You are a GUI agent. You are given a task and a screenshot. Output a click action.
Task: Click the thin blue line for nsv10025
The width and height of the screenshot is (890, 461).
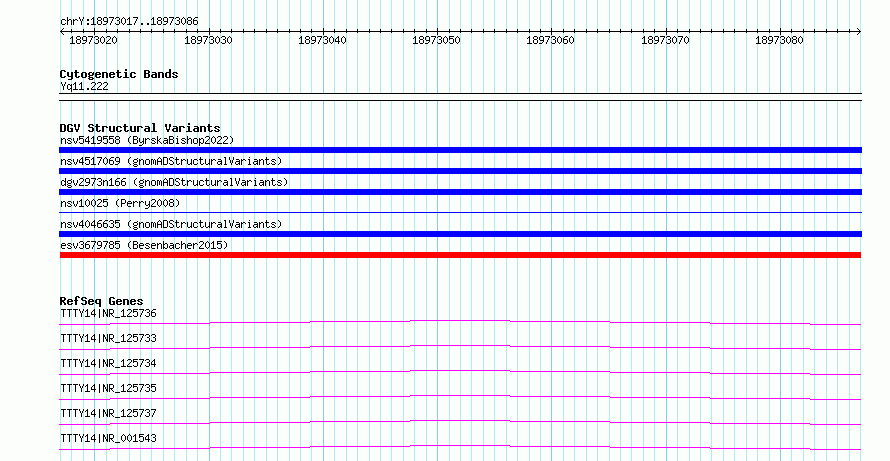pyautogui.click(x=460, y=212)
